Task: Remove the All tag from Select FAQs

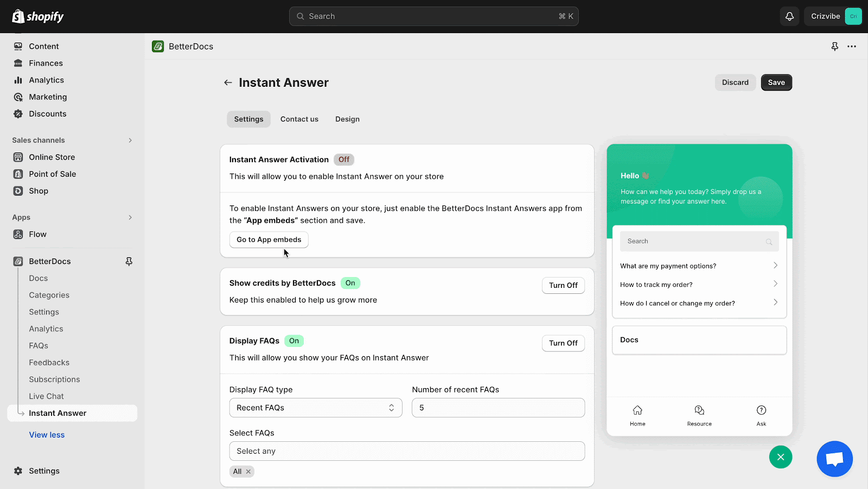Action: [248, 471]
